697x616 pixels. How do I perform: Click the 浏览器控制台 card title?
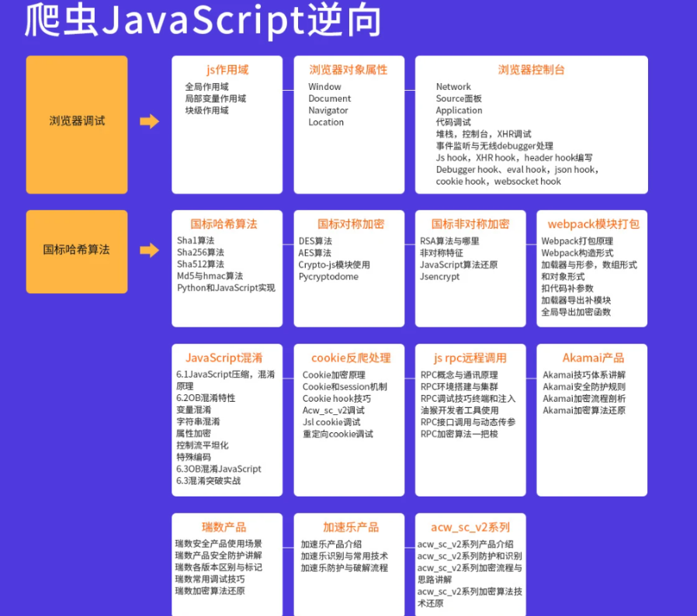pyautogui.click(x=531, y=70)
